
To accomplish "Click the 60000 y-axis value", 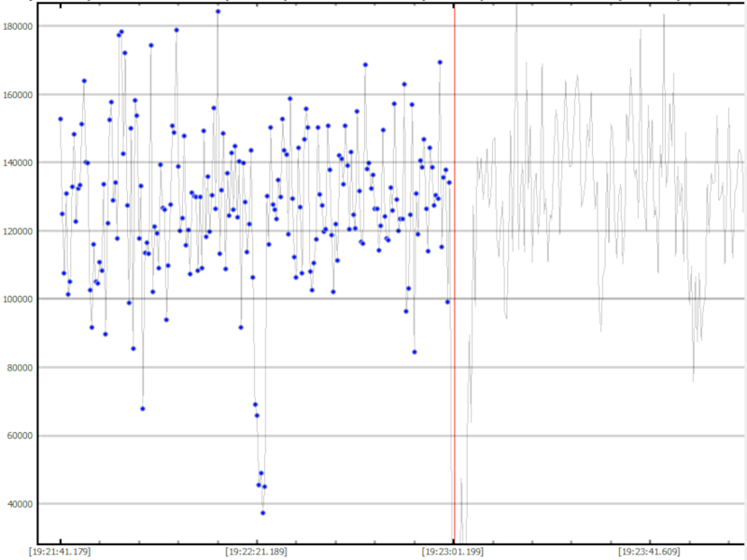I will click(20, 436).
